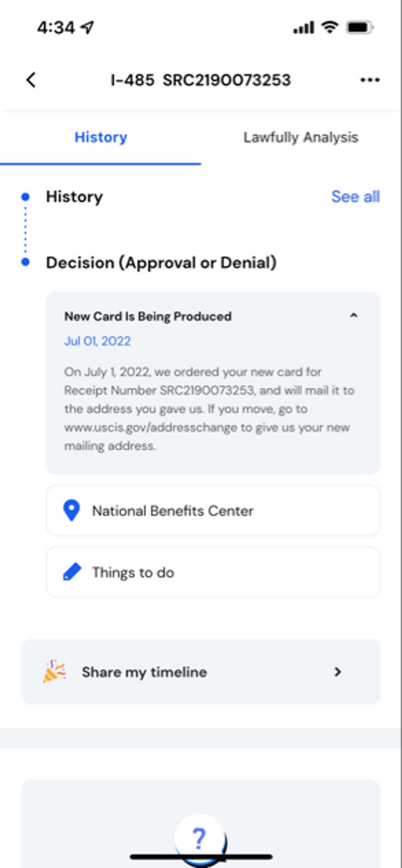Tap the Decision timeline step bullet
402x868 pixels.
tap(25, 262)
